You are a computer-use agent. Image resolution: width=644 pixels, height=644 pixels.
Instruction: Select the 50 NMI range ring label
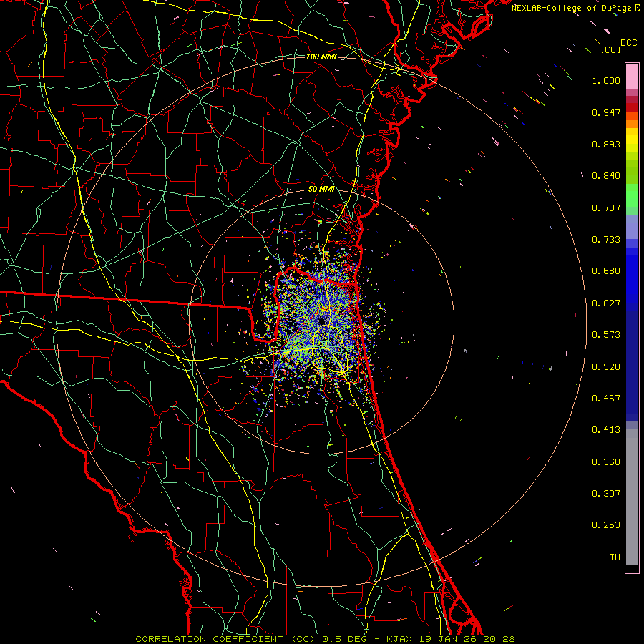pyautogui.click(x=321, y=190)
